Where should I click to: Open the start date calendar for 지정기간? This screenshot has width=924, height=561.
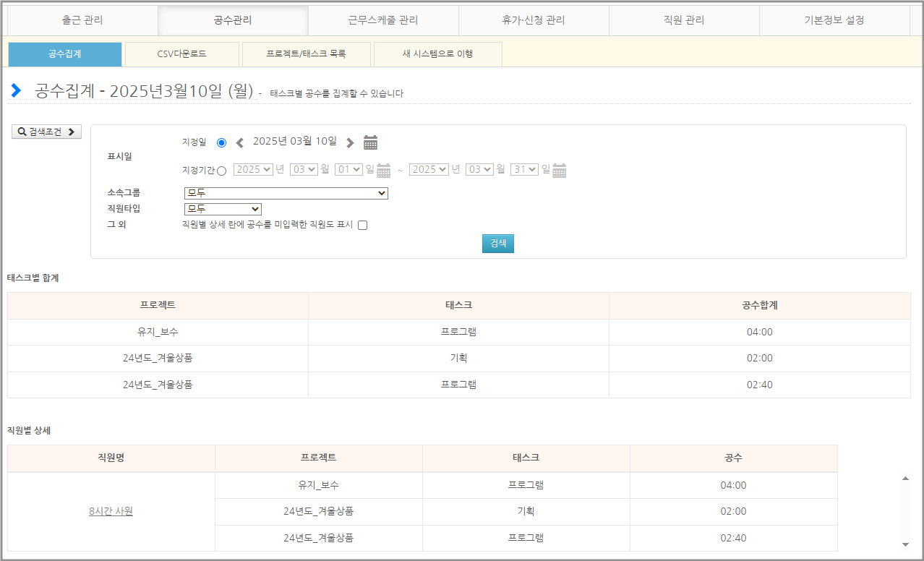pyautogui.click(x=383, y=171)
